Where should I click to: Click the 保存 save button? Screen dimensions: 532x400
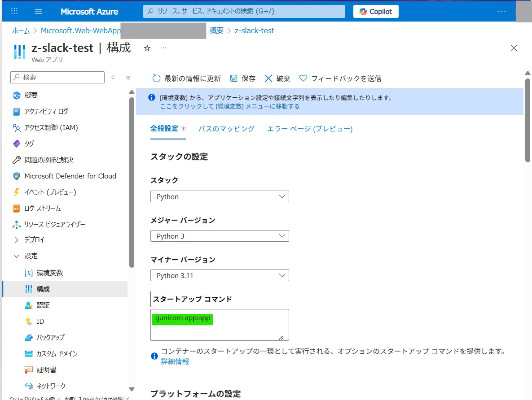pos(242,78)
